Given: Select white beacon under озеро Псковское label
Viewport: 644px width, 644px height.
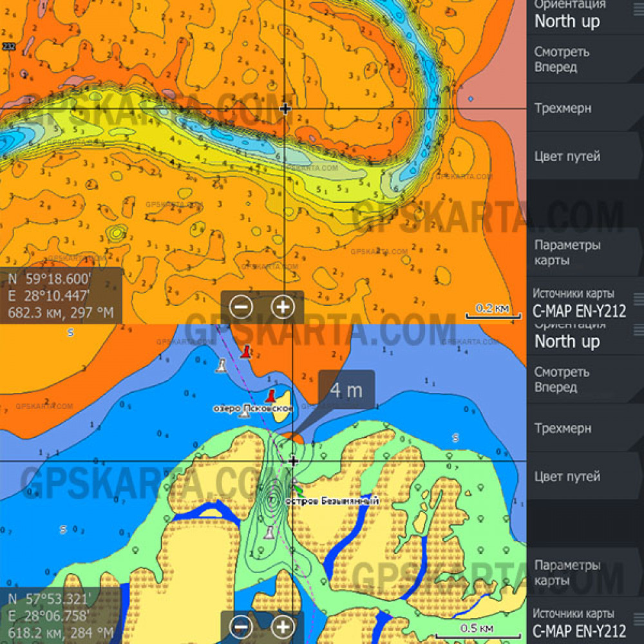Looking at the screenshot, I should click(x=245, y=412).
